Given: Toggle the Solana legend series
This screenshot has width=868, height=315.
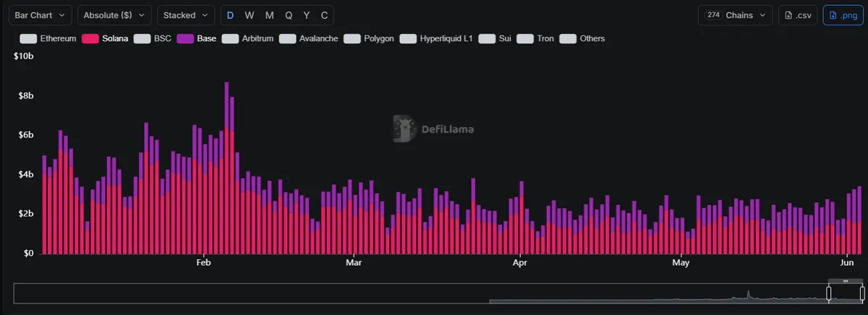Looking at the screenshot, I should point(105,38).
